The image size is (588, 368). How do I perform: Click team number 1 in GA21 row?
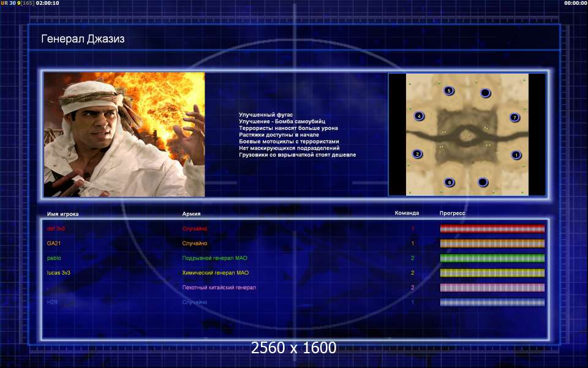412,243
